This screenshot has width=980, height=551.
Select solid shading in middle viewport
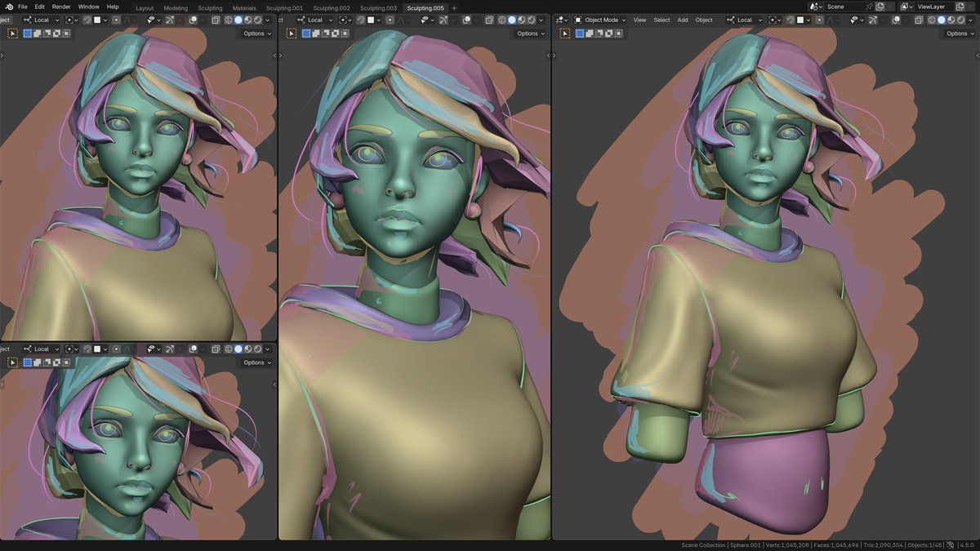(x=511, y=20)
